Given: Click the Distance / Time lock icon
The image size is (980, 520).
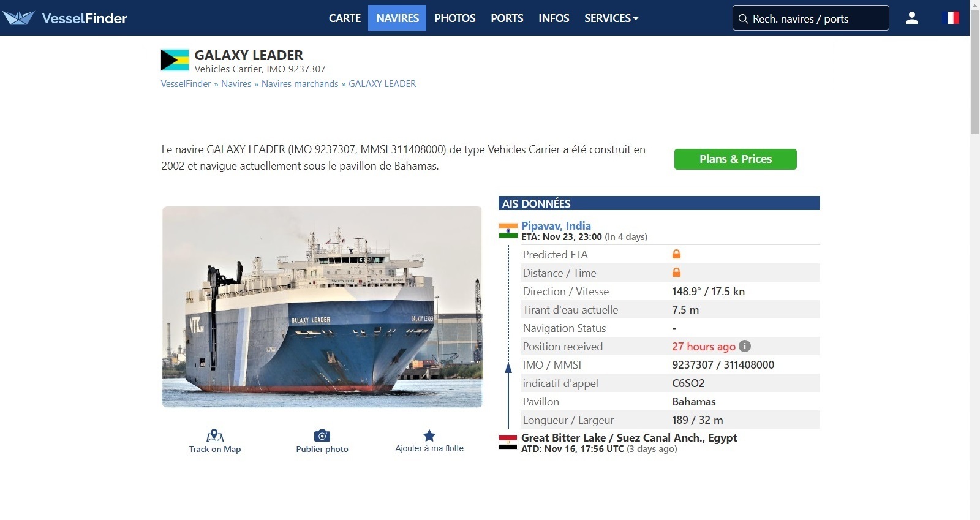Looking at the screenshot, I should (676, 273).
